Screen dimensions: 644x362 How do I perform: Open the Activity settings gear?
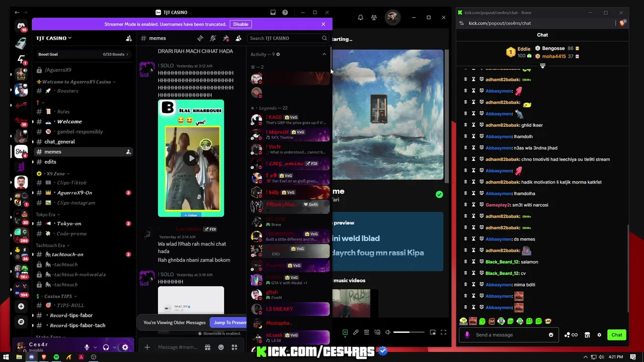pyautogui.click(x=278, y=54)
